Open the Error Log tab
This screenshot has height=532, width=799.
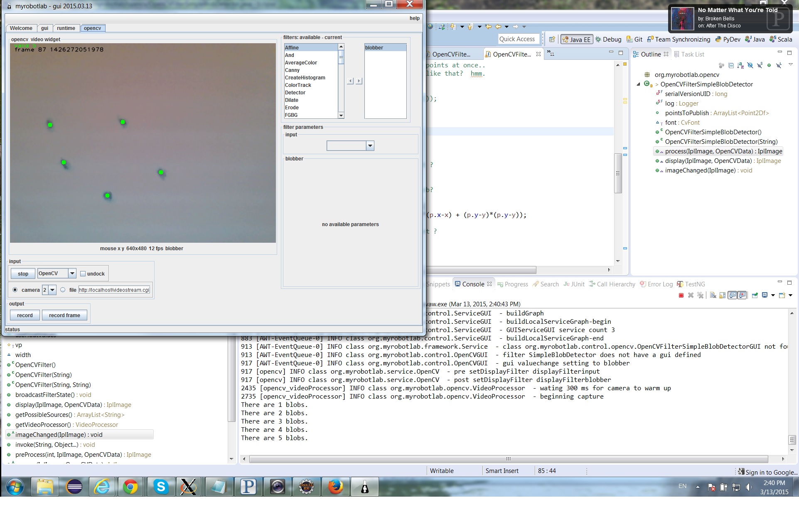pos(656,284)
